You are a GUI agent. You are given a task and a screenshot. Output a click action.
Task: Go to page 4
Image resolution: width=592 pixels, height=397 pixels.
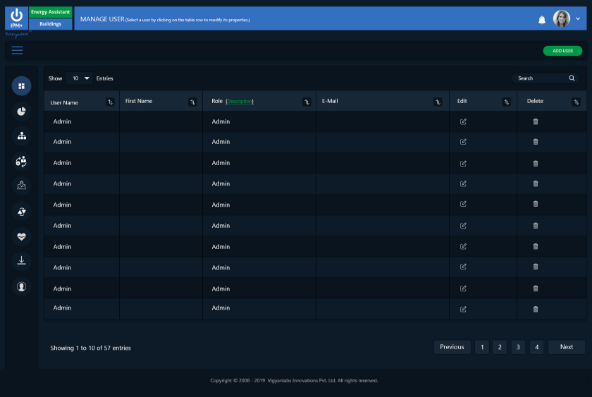coord(536,347)
